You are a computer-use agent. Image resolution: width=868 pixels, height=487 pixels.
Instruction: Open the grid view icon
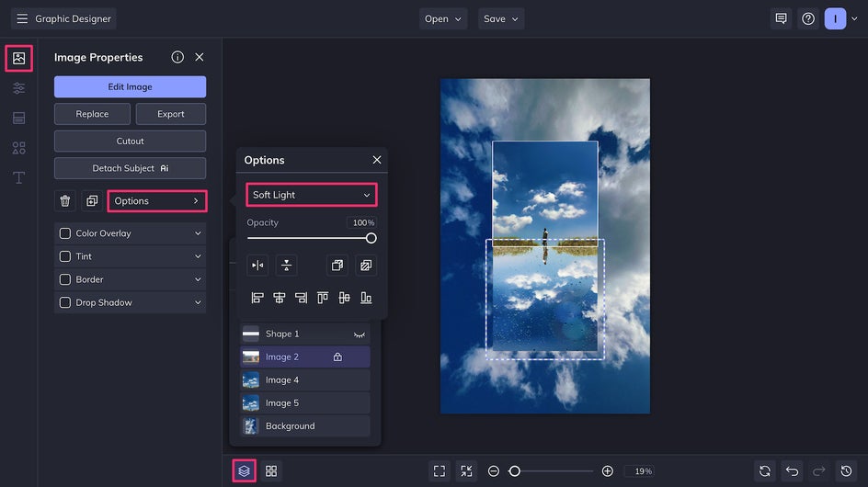[x=271, y=470]
